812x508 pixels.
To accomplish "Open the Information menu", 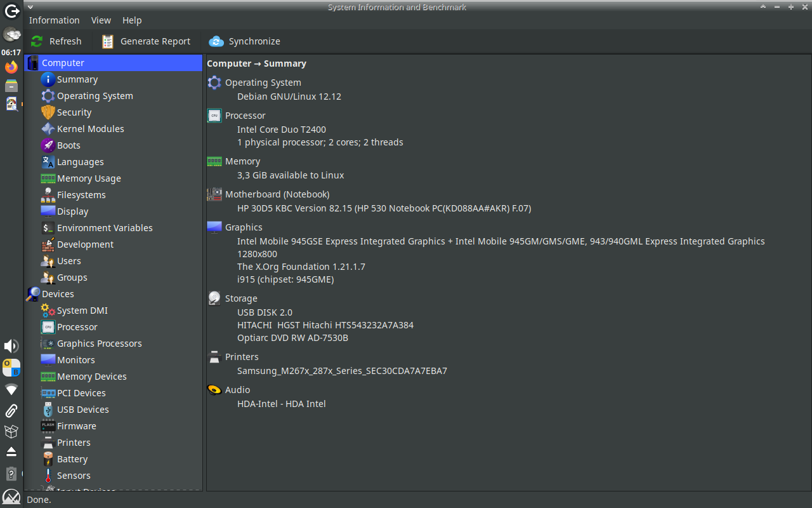I will click(x=54, y=20).
